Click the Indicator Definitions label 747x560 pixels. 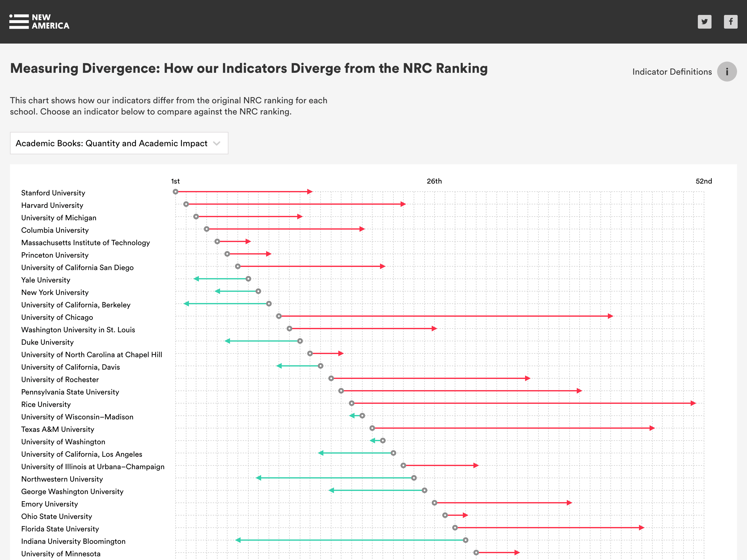[x=672, y=72]
